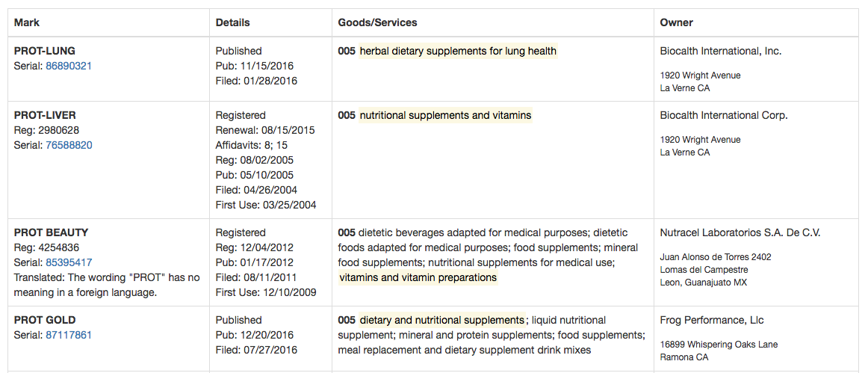Viewport: 868px width, 373px height.
Task: Click the Mark column header
Action: 27,22
